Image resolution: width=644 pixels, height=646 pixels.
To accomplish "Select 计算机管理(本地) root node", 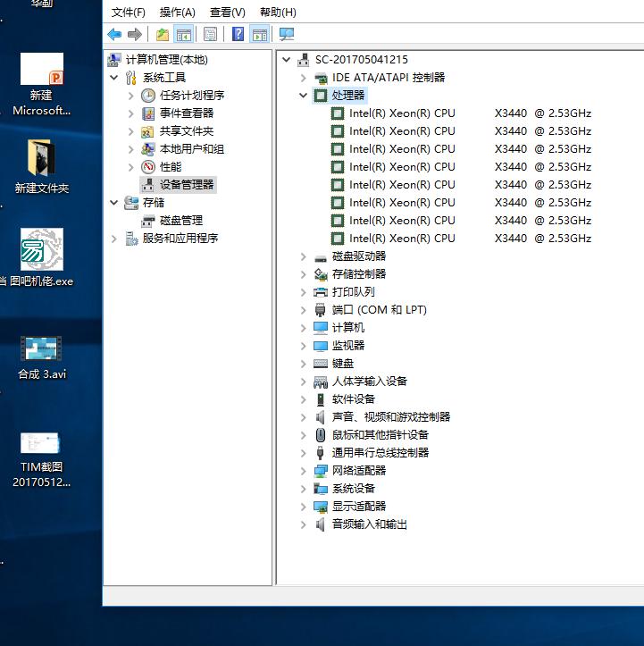I will [166, 60].
